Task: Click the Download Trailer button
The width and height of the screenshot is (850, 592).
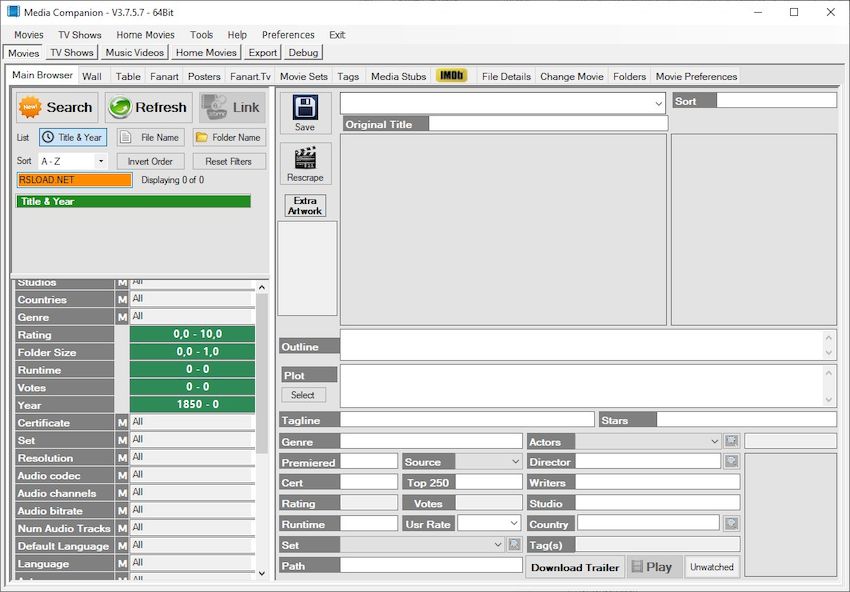Action: (x=575, y=568)
